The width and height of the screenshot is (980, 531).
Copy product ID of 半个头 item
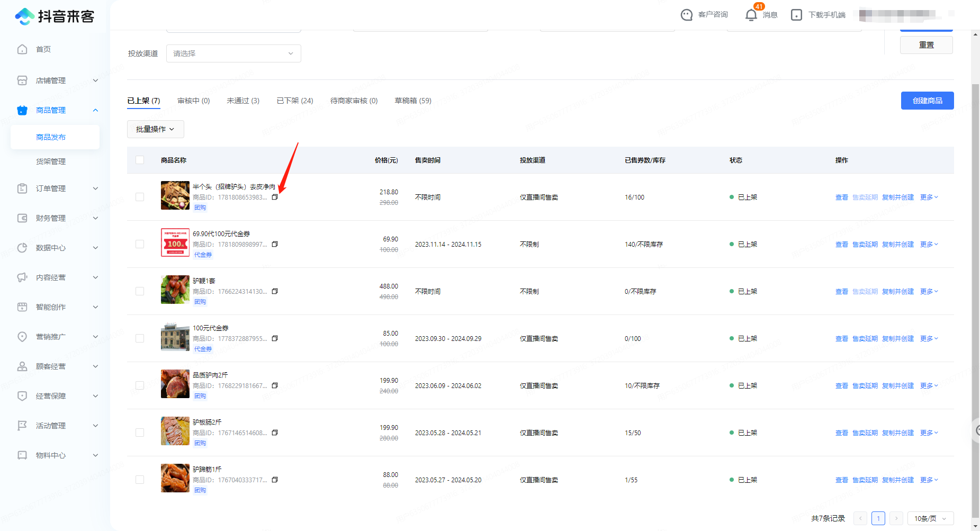coord(275,197)
